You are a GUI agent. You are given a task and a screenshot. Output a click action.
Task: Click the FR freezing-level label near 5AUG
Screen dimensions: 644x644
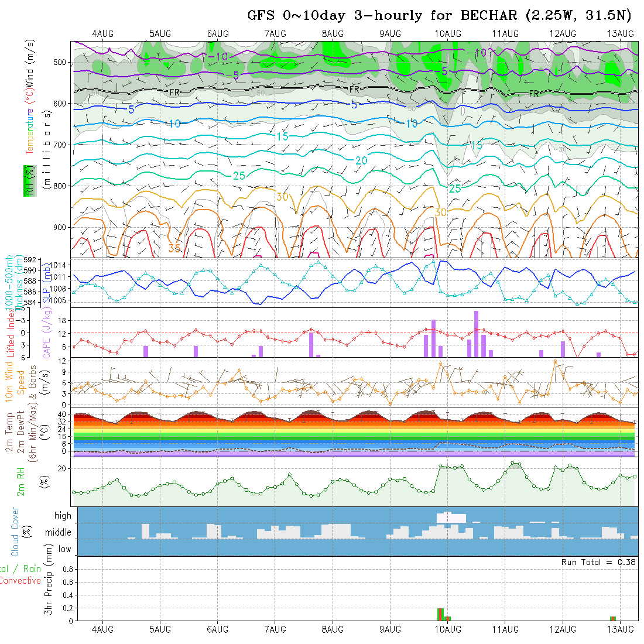pos(174,93)
